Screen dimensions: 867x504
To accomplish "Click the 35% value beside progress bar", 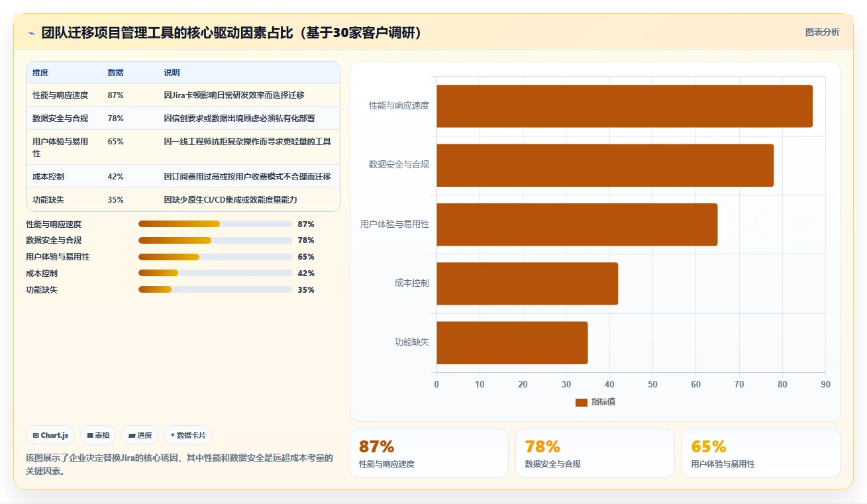I will (306, 290).
